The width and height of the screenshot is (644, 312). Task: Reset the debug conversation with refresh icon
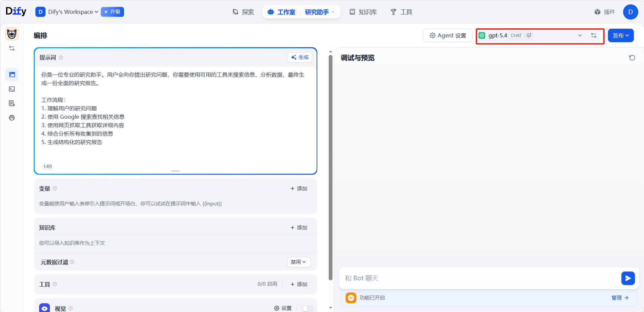tap(632, 58)
